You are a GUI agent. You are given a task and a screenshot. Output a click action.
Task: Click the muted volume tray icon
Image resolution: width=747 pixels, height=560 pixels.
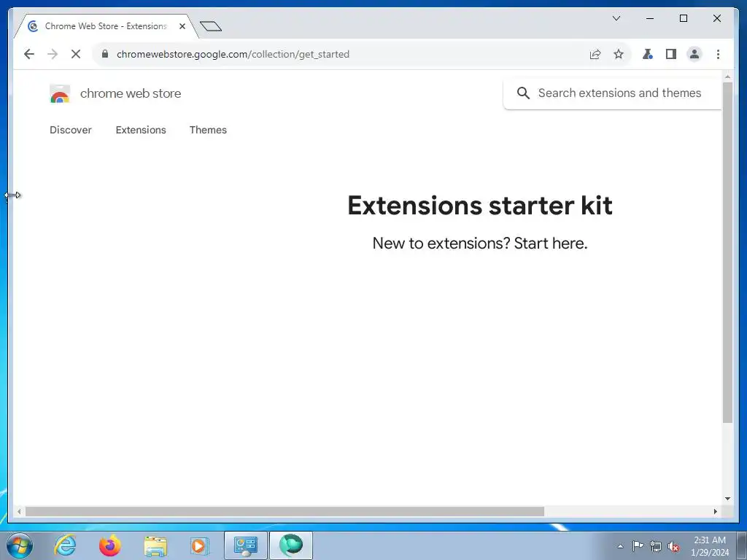[673, 546]
